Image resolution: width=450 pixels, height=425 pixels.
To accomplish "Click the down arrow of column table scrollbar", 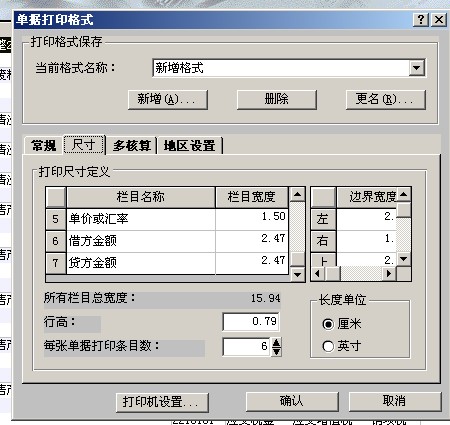I will pos(297,275).
